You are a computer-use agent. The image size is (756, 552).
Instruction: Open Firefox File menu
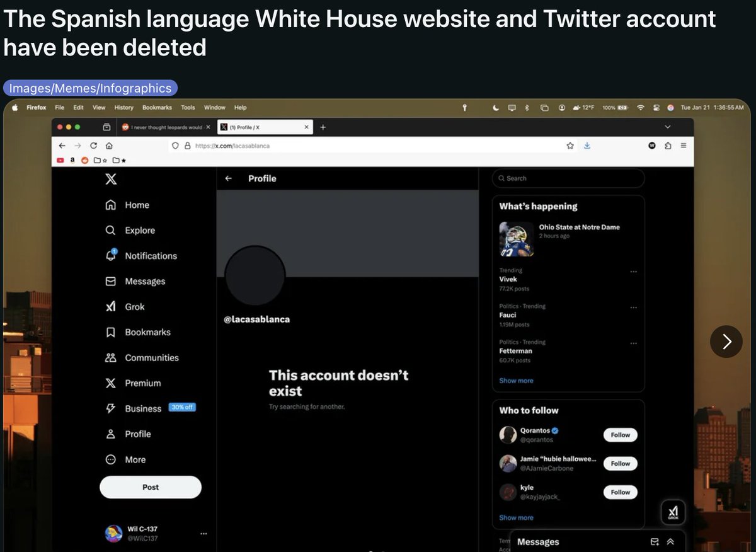pyautogui.click(x=60, y=108)
